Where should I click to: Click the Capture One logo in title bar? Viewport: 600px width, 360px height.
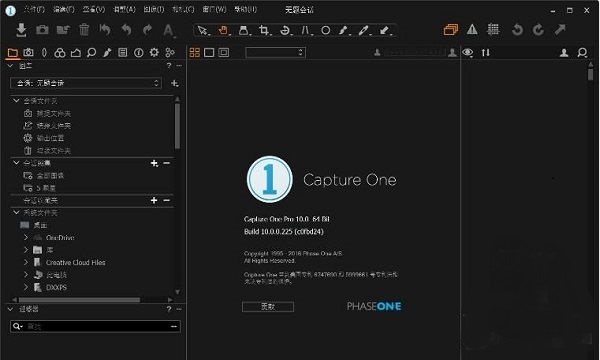coord(10,10)
